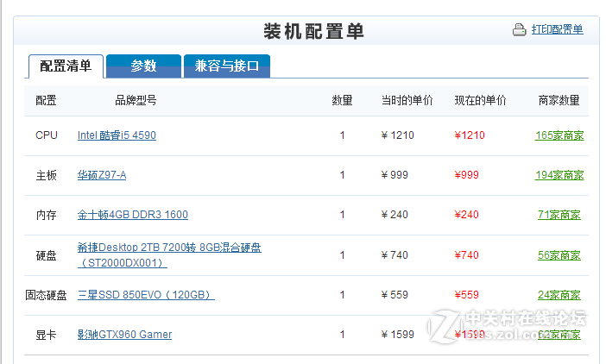Viewport: 606px width, 364px height.
Task: Click the red ¥740 current price
Action: point(466,255)
